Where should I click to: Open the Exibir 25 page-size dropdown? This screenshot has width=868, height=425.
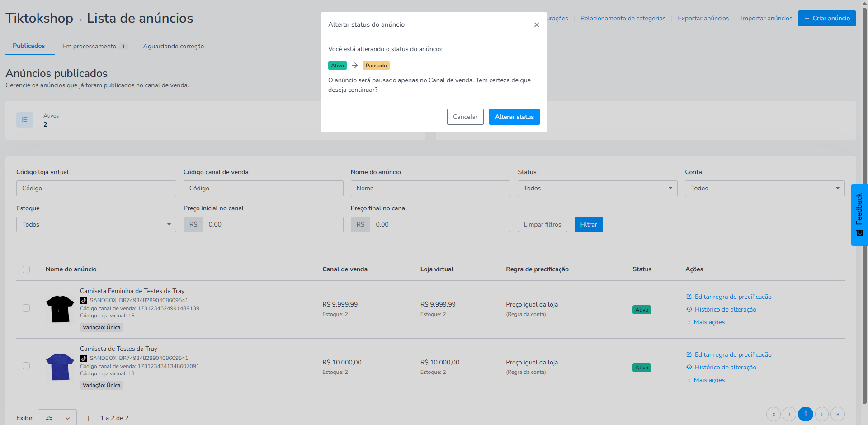57,418
